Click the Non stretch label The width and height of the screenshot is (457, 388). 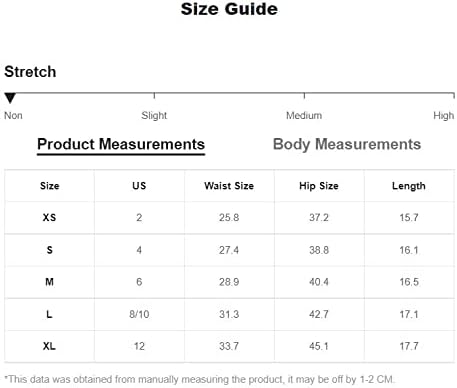click(x=13, y=116)
